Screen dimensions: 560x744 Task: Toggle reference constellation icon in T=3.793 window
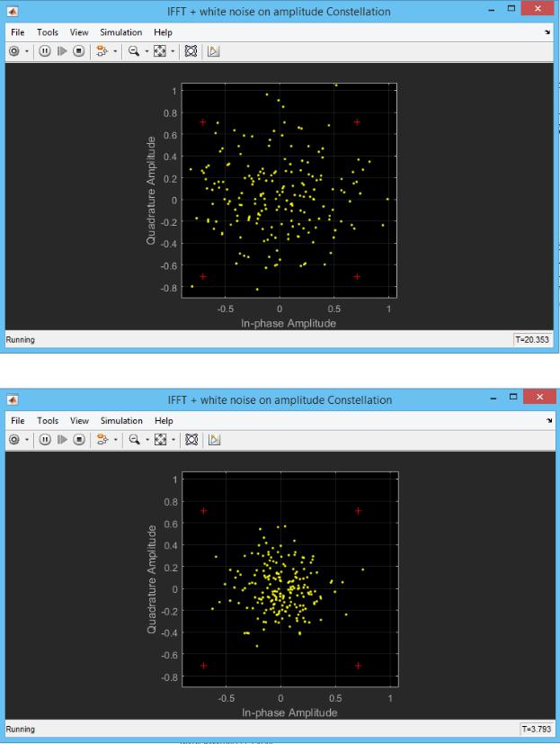pos(191,440)
